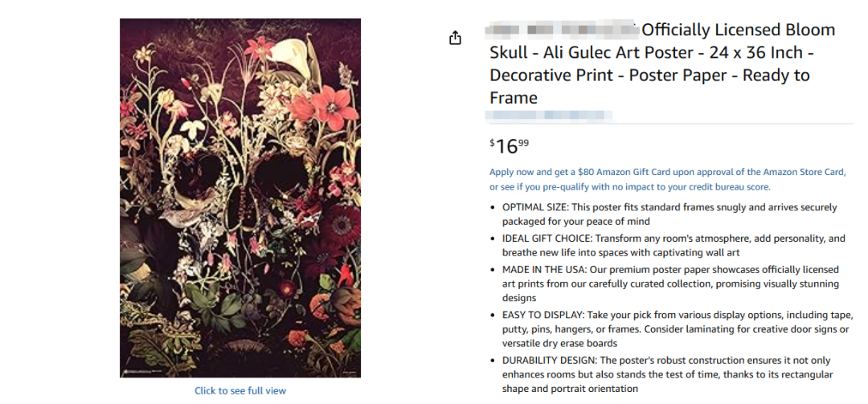Click the dollar sign before the price
Image resolution: width=868 pixels, height=404 pixels.
(493, 142)
